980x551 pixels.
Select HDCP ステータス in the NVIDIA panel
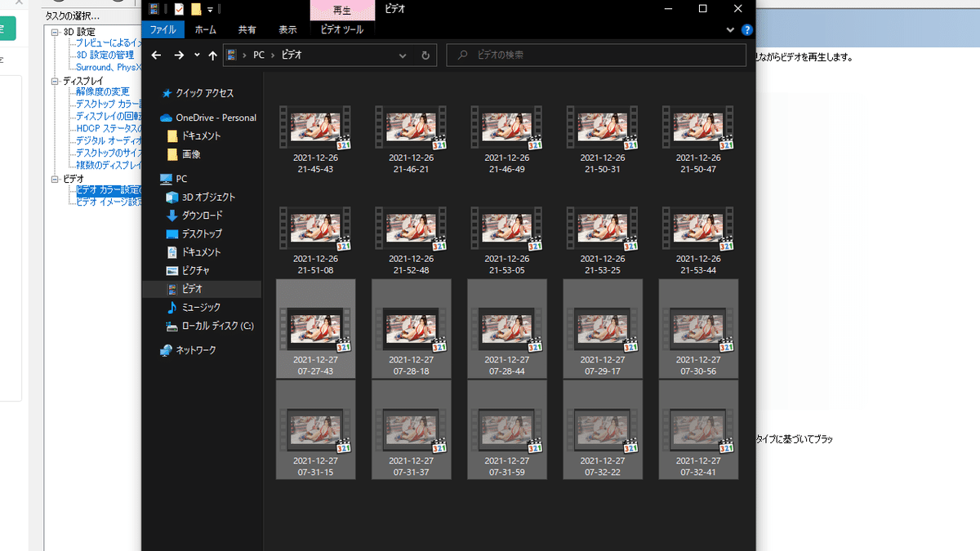pos(109,128)
